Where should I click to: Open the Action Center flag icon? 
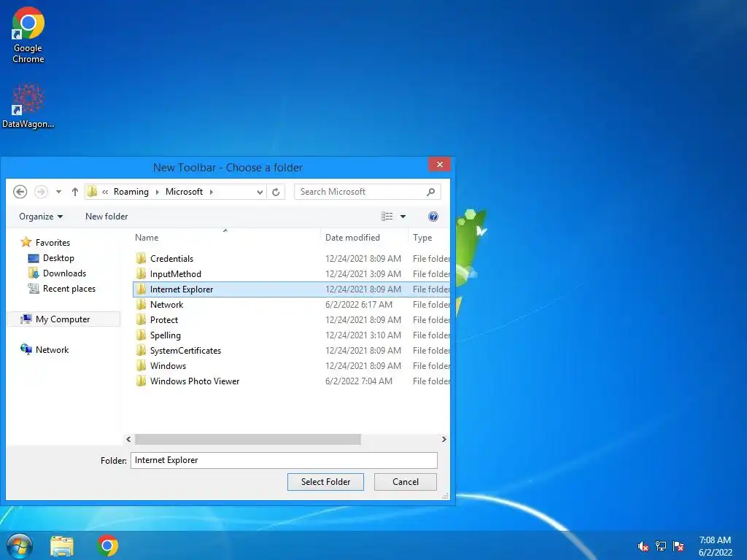click(x=678, y=546)
